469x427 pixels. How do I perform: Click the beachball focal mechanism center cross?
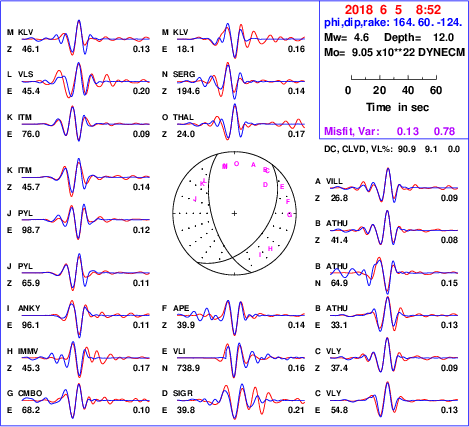pyautogui.click(x=234, y=213)
